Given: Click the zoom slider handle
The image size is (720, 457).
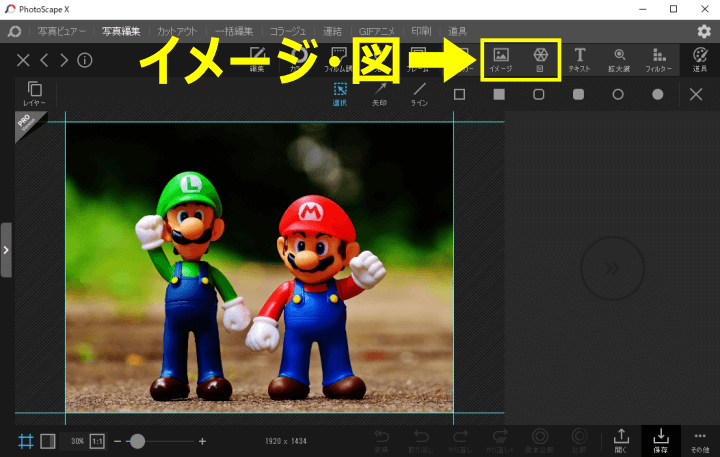Looking at the screenshot, I should tap(137, 441).
